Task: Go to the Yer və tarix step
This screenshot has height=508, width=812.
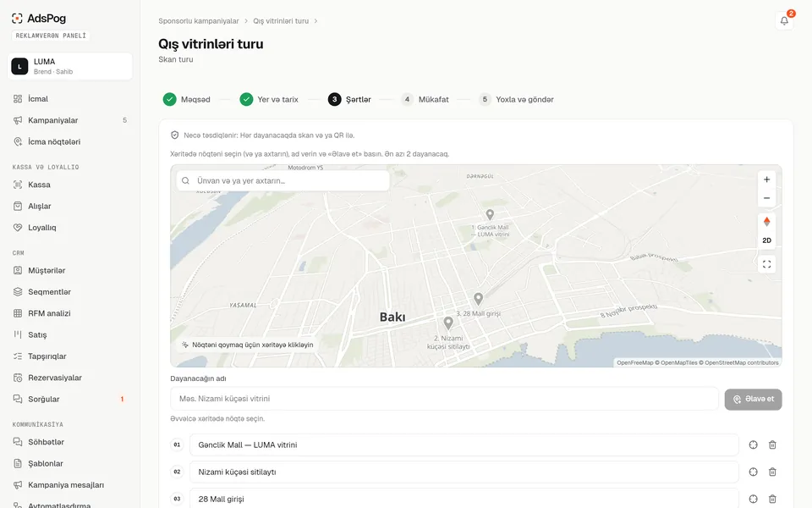Action: pos(269,100)
